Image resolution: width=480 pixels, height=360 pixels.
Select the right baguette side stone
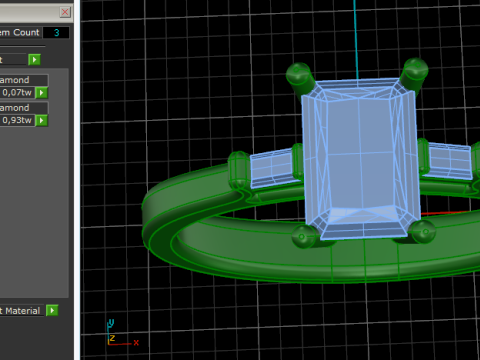(x=450, y=161)
